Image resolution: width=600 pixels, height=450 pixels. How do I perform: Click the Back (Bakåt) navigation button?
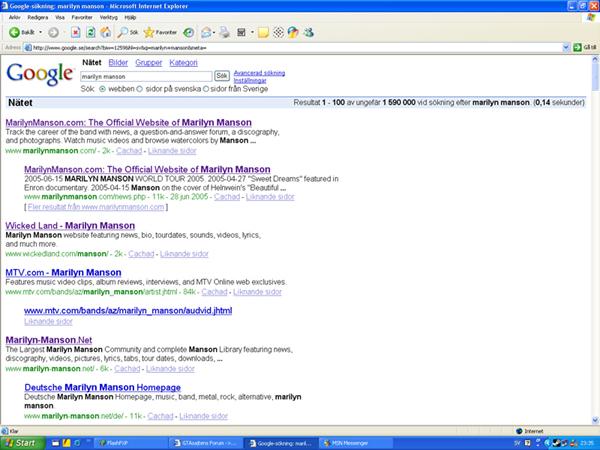point(18,32)
